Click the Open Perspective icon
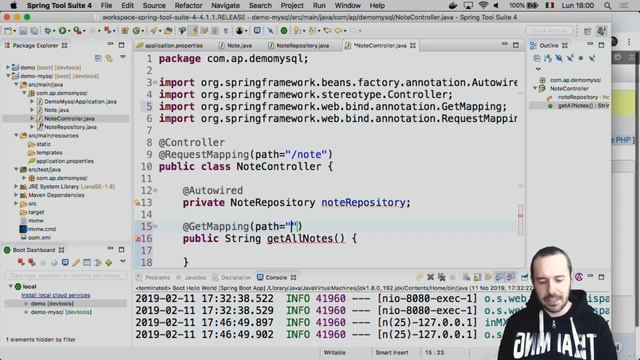 coord(587,31)
